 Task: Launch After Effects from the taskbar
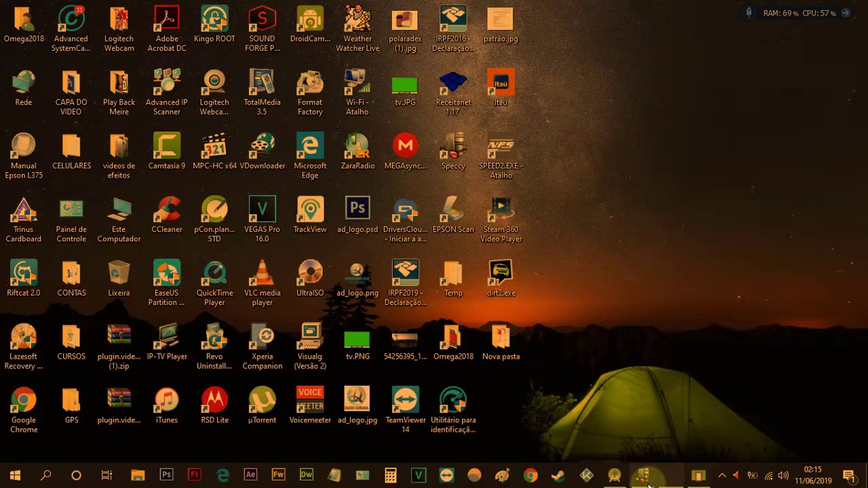tap(251, 475)
